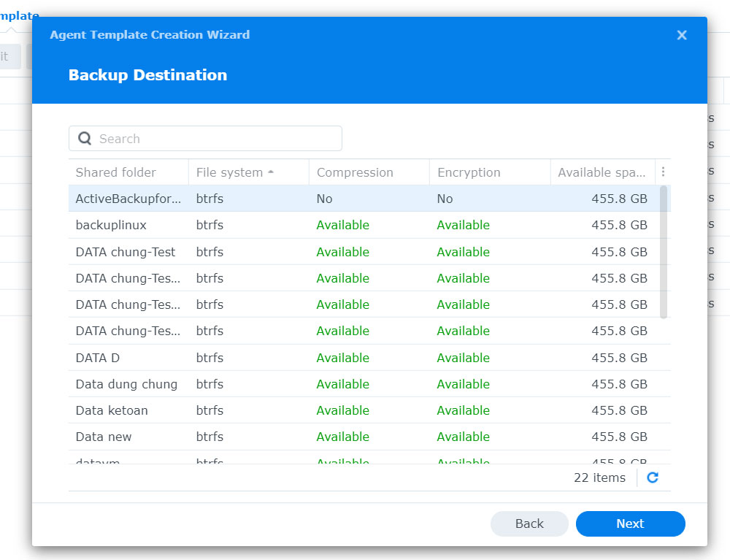730x560 pixels.
Task: Click the Next button
Action: click(631, 523)
